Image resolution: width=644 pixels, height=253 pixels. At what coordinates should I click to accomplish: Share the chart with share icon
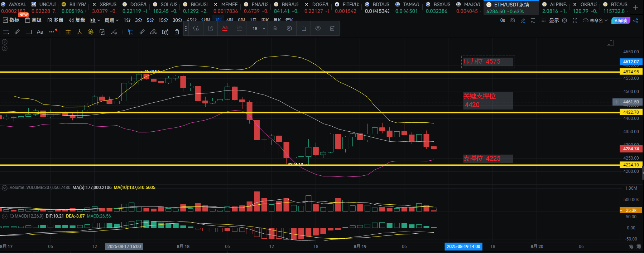coord(636,20)
